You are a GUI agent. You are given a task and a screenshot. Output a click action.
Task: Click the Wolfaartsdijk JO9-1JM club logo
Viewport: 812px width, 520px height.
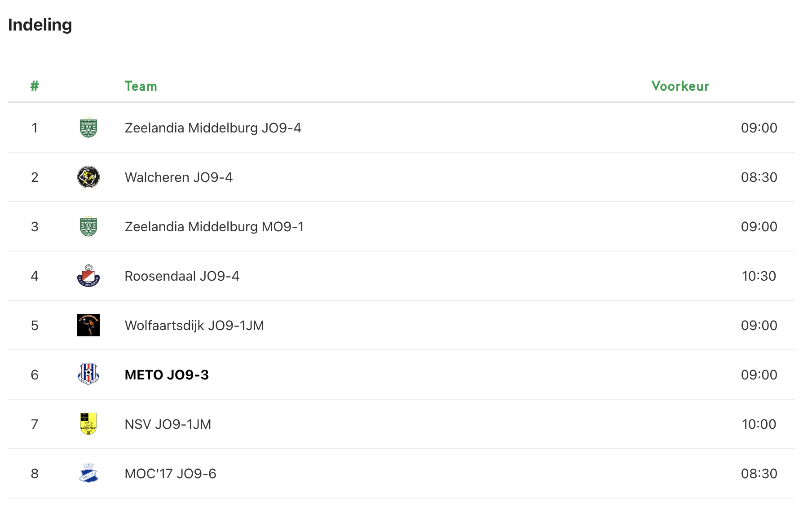(x=88, y=326)
